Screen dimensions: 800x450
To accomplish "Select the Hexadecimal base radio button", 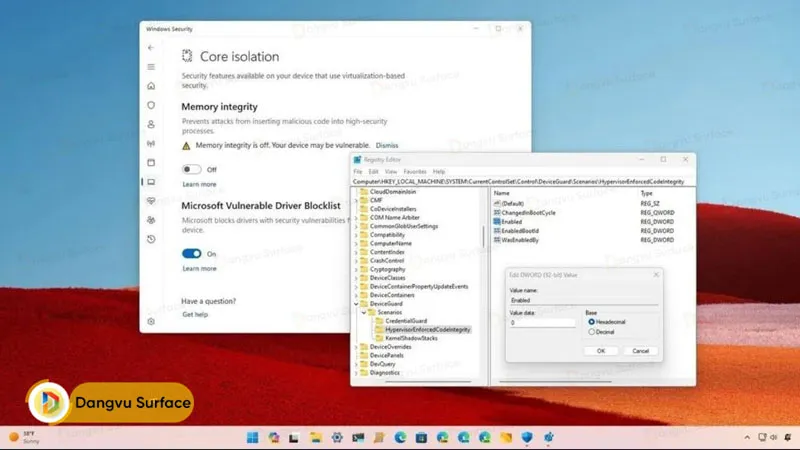I will tap(591, 322).
